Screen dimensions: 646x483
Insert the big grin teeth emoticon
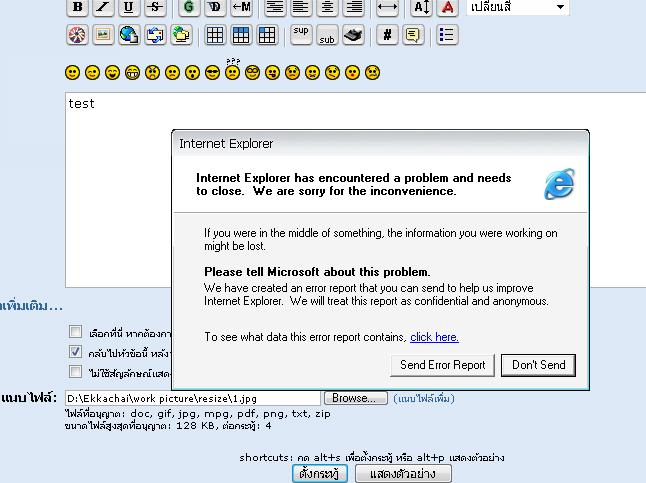pos(132,73)
